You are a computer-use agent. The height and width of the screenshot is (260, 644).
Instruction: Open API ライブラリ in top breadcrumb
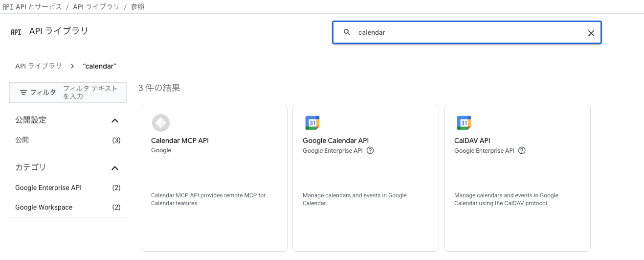pyautogui.click(x=96, y=7)
